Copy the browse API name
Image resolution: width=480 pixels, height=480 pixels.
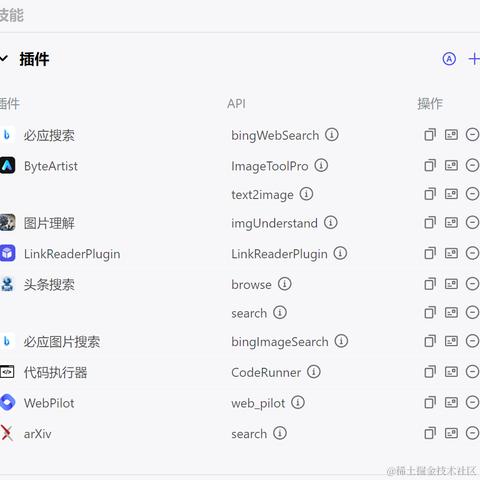430,284
